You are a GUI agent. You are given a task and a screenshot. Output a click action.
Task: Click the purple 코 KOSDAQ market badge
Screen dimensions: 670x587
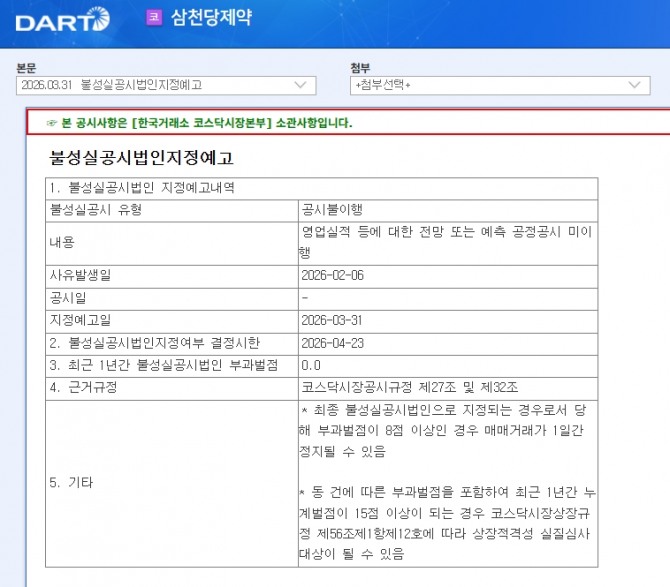coord(154,18)
